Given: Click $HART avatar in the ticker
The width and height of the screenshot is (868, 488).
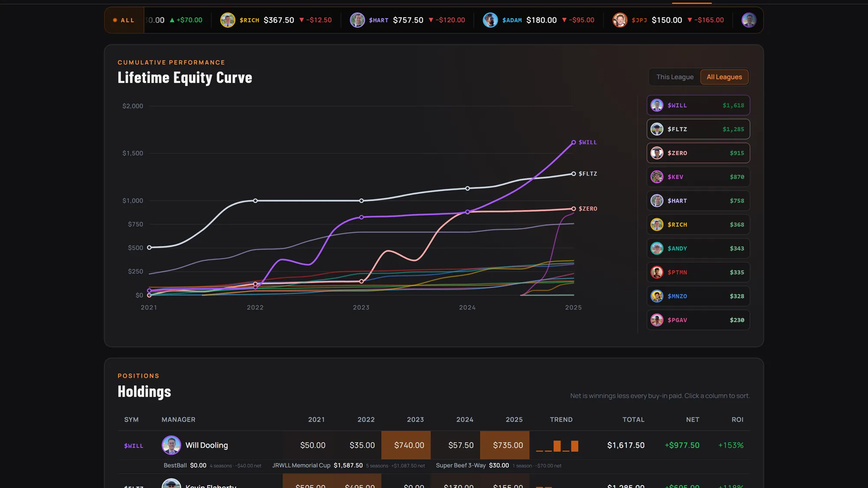Looking at the screenshot, I should point(357,20).
